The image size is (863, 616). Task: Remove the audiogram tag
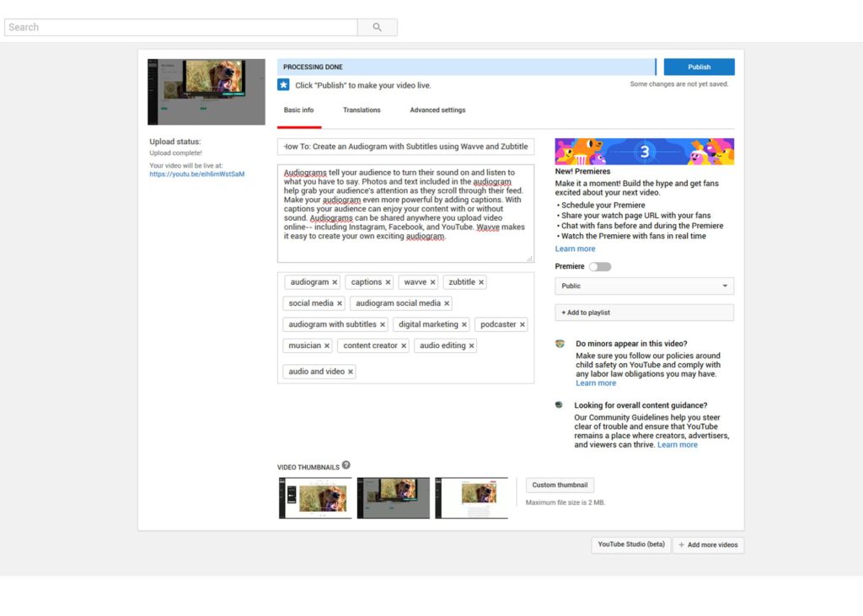point(335,282)
